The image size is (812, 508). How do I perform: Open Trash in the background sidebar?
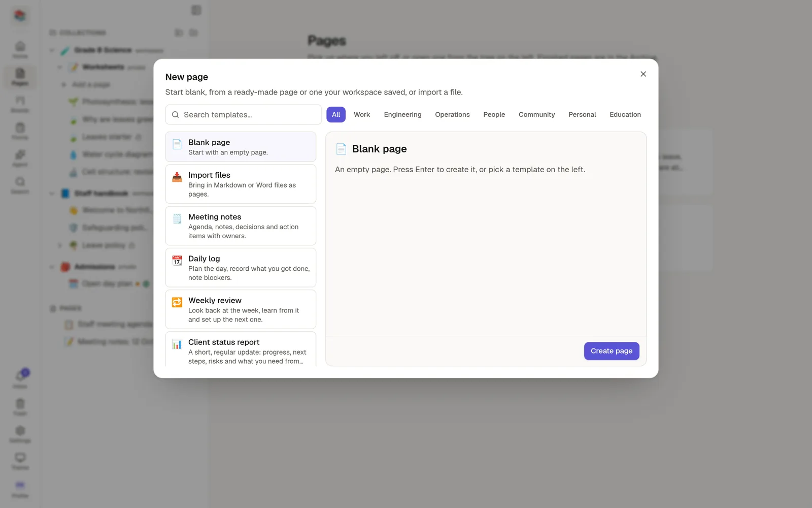[x=20, y=407]
